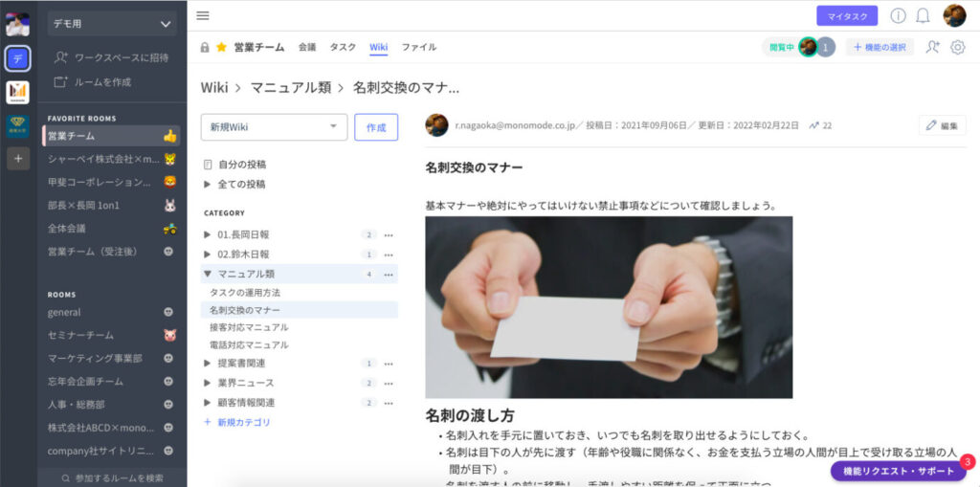Click ワークスペースに招待 link
This screenshot has height=487, width=980.
point(111,57)
